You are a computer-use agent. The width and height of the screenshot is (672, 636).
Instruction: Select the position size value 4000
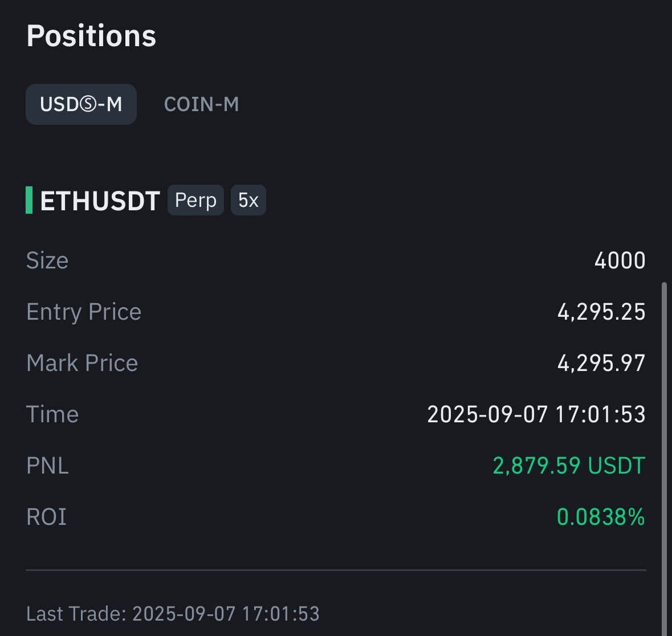(x=620, y=260)
